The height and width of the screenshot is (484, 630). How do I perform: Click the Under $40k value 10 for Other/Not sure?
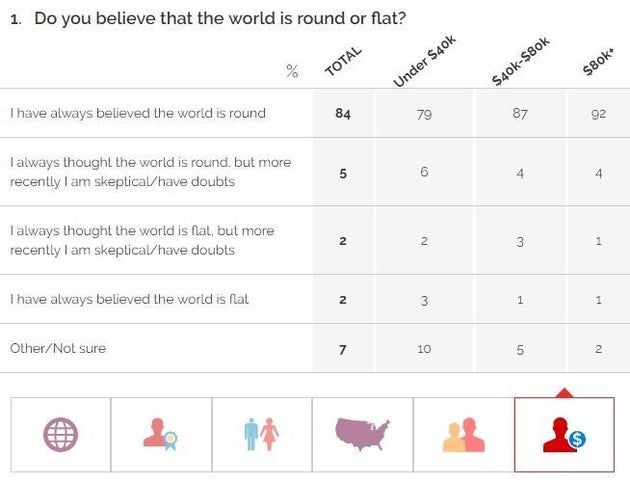[424, 348]
